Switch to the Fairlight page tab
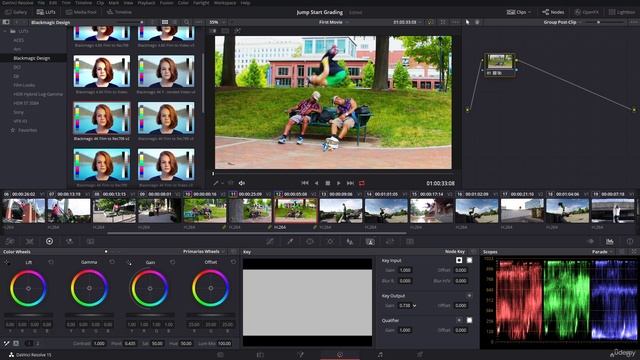The width and height of the screenshot is (640, 360). click(380, 355)
